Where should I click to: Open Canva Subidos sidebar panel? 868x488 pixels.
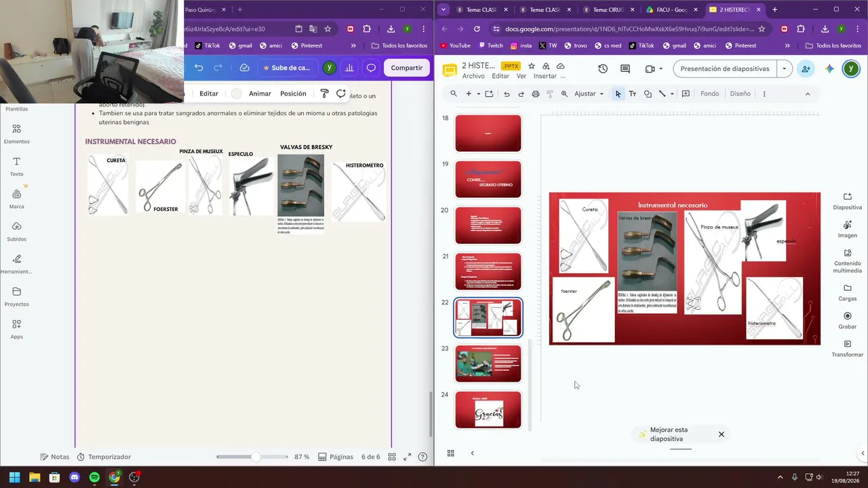point(16,232)
